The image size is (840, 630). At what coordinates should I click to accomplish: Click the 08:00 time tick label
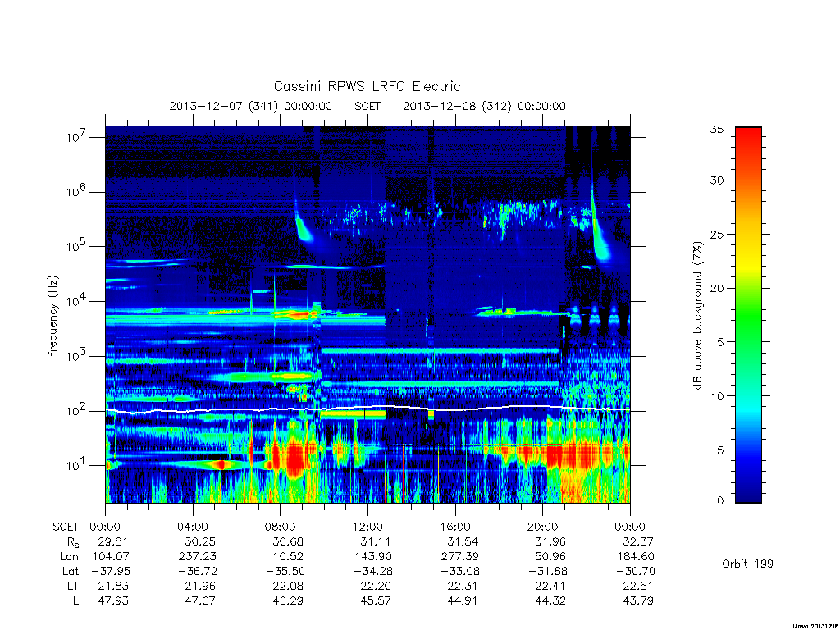click(281, 527)
